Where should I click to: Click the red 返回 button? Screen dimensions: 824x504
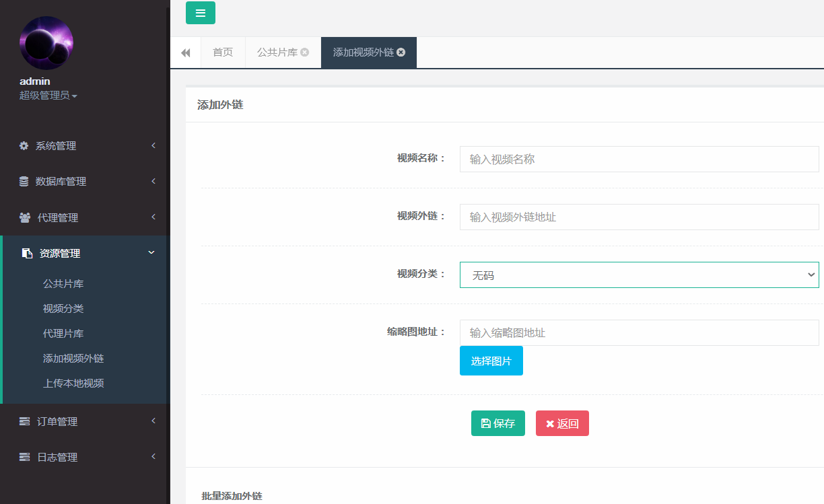click(x=562, y=423)
